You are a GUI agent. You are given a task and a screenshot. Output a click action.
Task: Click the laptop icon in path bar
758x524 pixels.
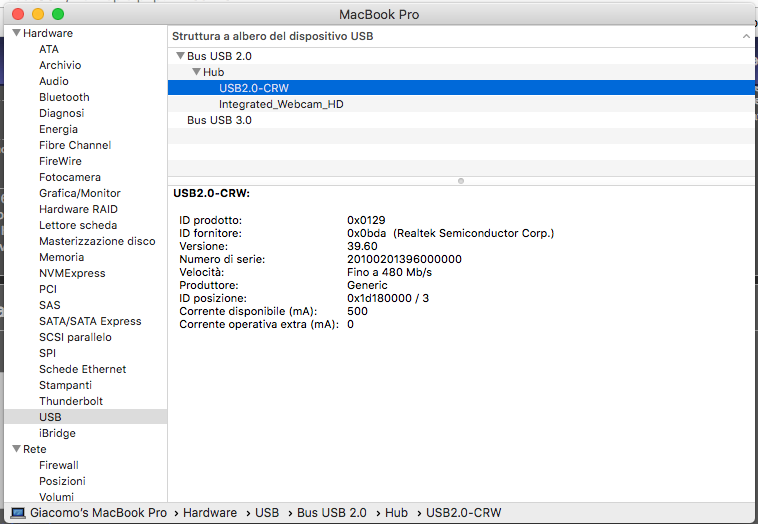pyautogui.click(x=17, y=513)
